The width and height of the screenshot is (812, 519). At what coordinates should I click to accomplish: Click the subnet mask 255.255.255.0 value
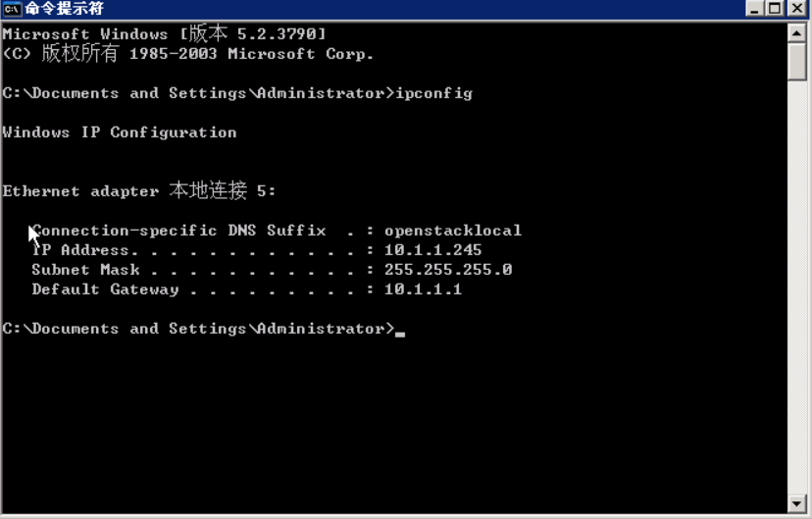[448, 270]
